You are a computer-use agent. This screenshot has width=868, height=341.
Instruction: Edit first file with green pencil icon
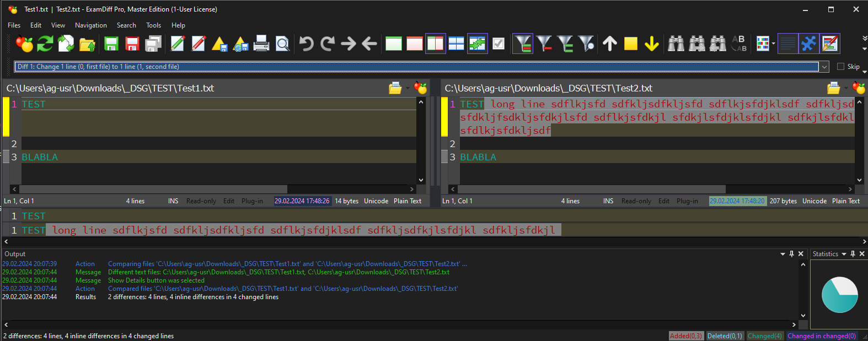tap(178, 44)
